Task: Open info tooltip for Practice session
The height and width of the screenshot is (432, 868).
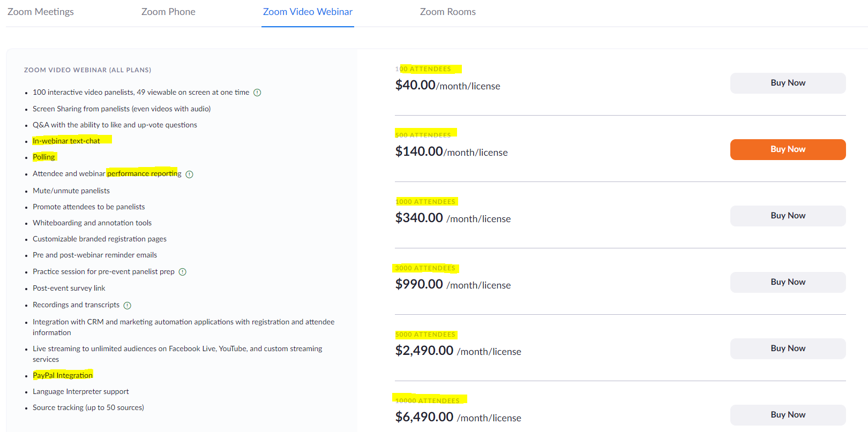Action: click(182, 272)
